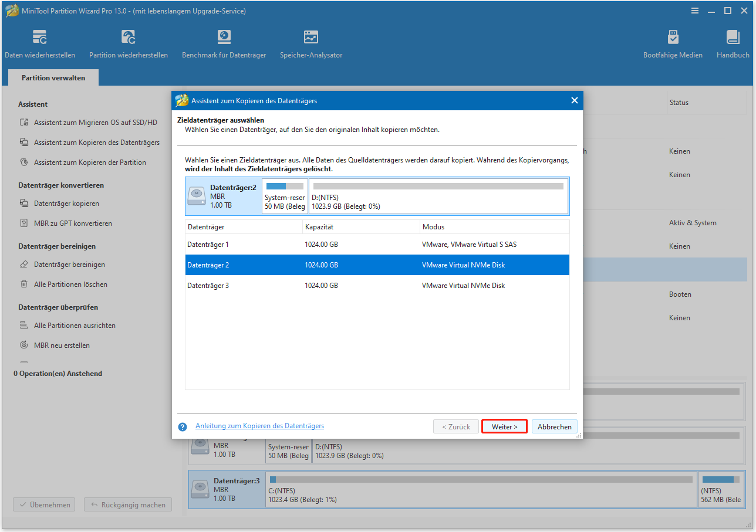
Task: Open the Handbuch
Action: pos(732,42)
